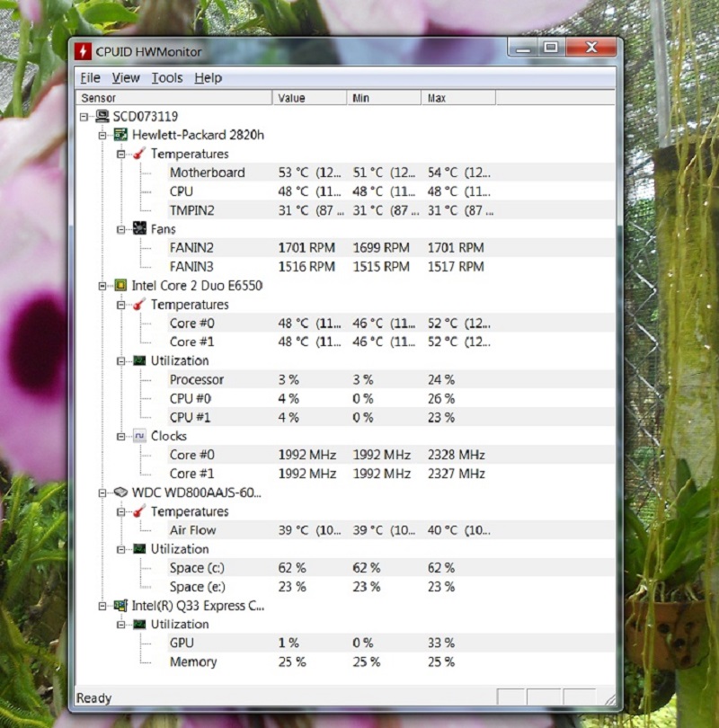The height and width of the screenshot is (728, 719).
Task: Collapse the Q33 Express Utilization group
Action: click(x=121, y=625)
